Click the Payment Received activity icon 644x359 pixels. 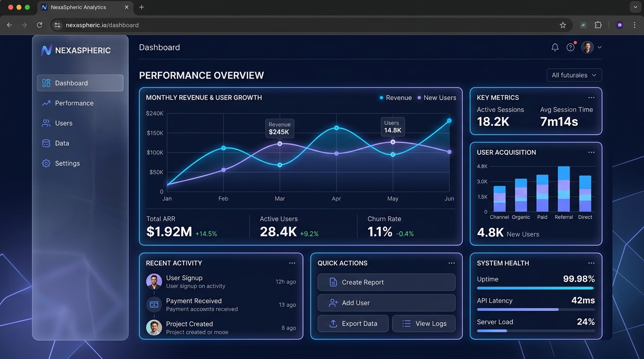154,304
